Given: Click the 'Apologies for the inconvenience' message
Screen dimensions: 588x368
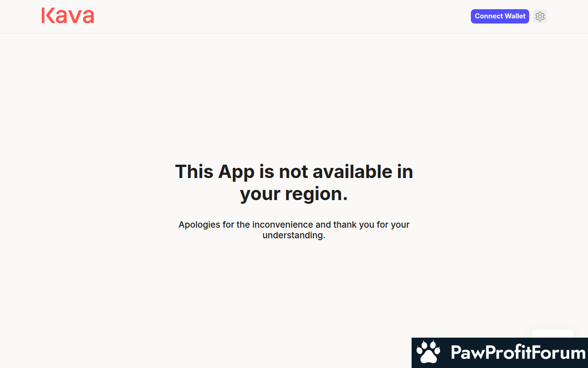Looking at the screenshot, I should click(x=294, y=230).
